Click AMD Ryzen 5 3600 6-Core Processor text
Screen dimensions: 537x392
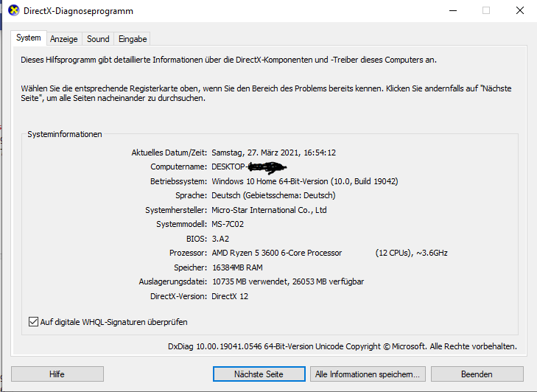pyautogui.click(x=277, y=253)
